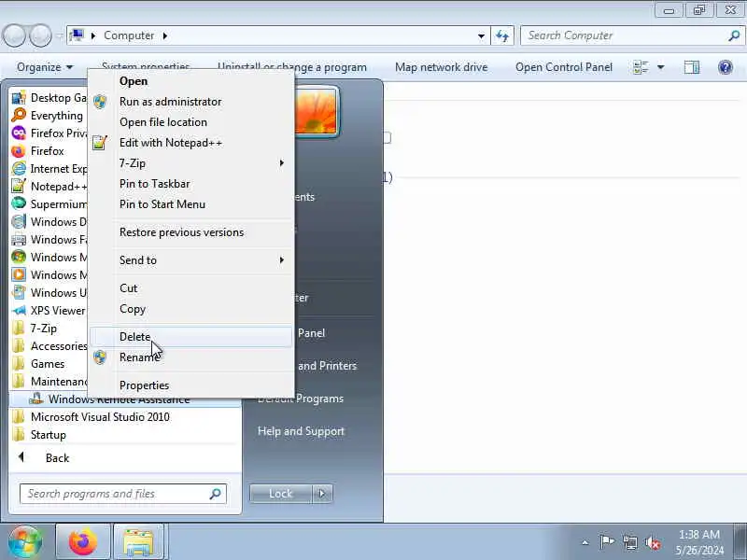
Task: Click the Windows Start orb
Action: (x=25, y=542)
